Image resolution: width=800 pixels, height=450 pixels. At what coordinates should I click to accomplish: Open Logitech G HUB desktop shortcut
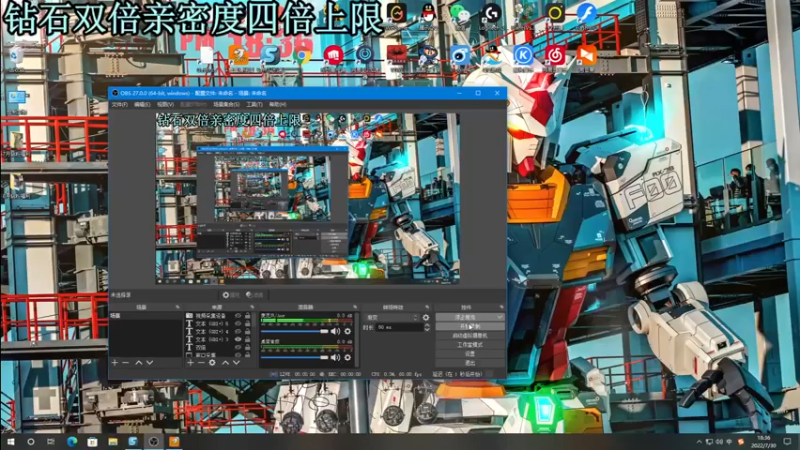pyautogui.click(x=492, y=14)
